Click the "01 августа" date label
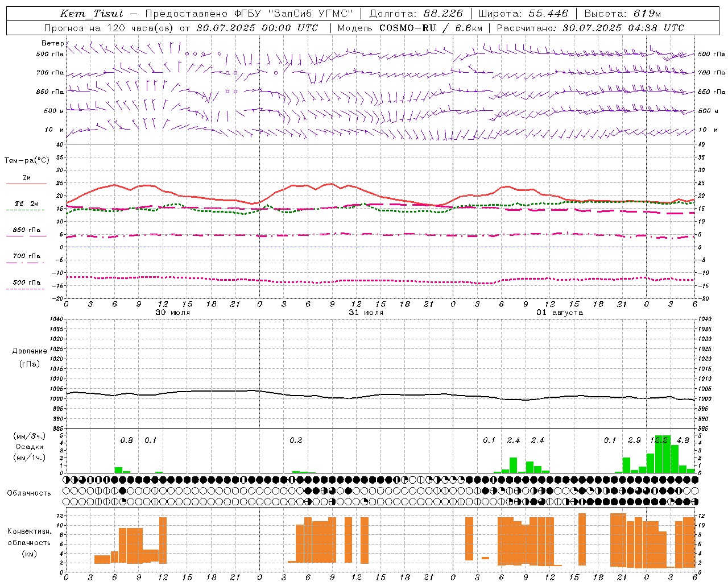The width and height of the screenshot is (728, 582). pos(560,313)
